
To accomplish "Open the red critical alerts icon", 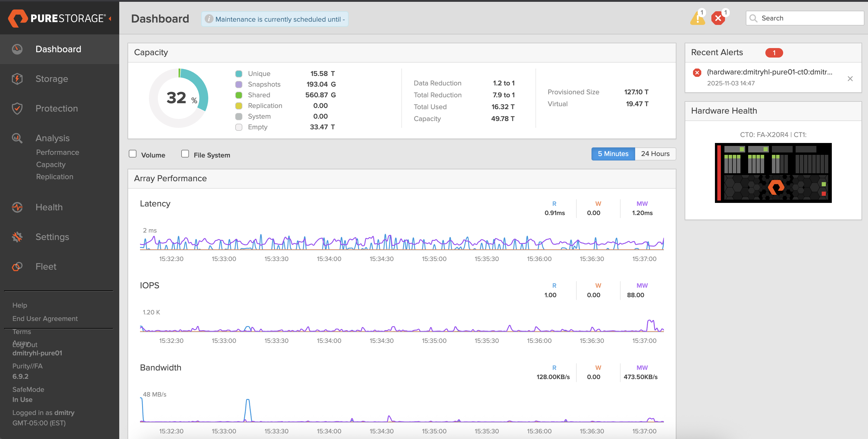I will coord(718,18).
